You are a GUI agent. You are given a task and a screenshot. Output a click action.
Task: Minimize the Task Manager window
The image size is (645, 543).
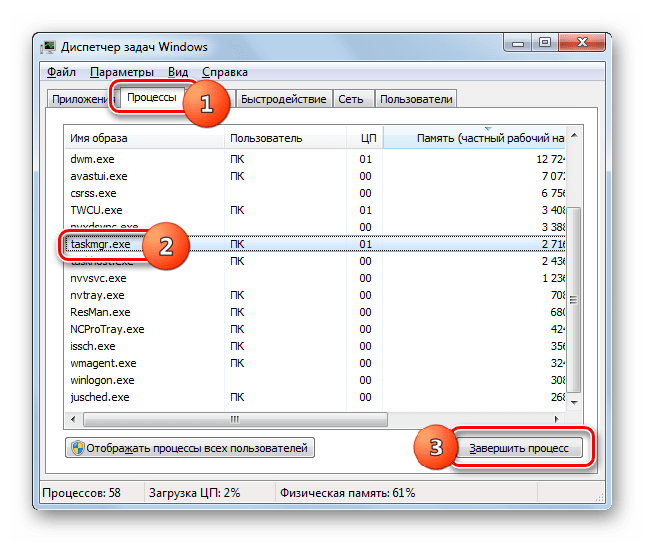518,43
